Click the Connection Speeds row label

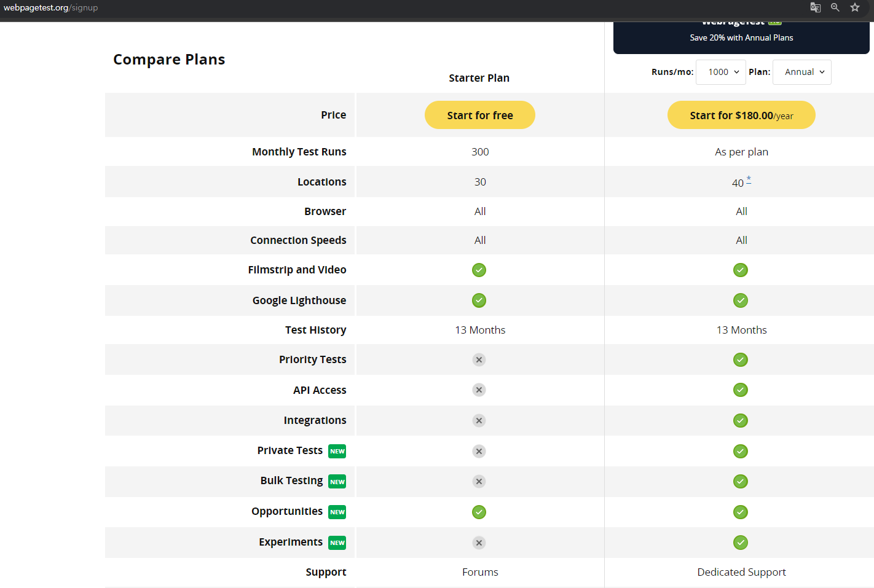coord(298,240)
